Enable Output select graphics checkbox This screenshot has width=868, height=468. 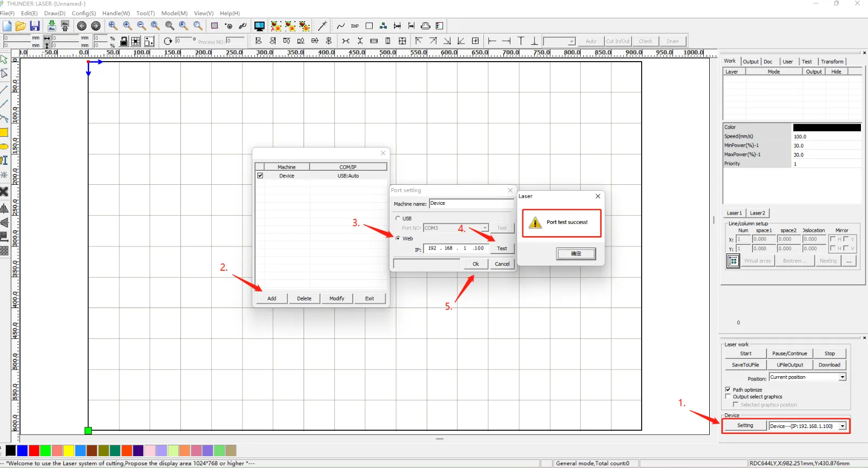tap(728, 397)
